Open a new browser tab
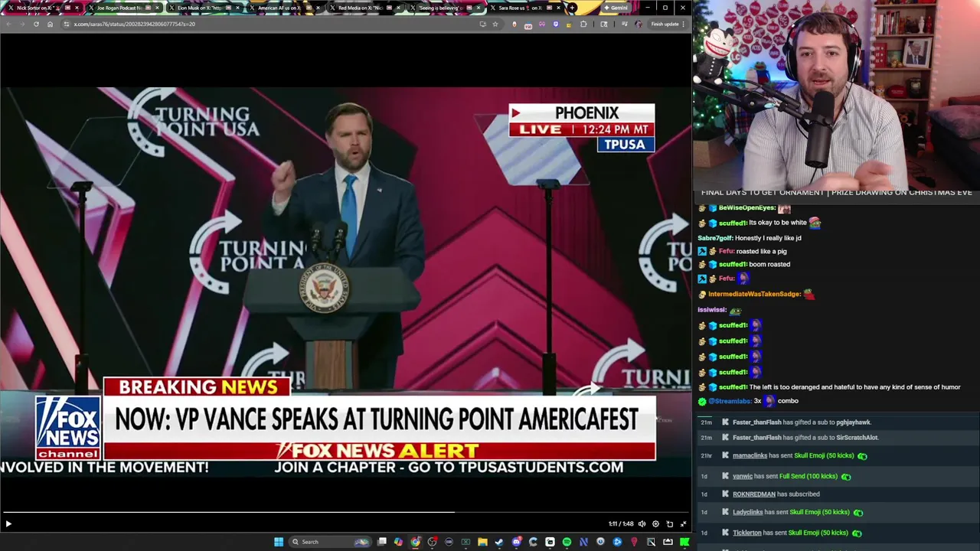The height and width of the screenshot is (551, 980). coord(572,8)
